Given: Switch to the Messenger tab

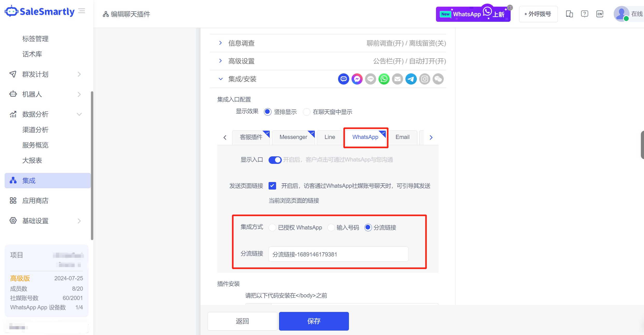Looking at the screenshot, I should 293,137.
